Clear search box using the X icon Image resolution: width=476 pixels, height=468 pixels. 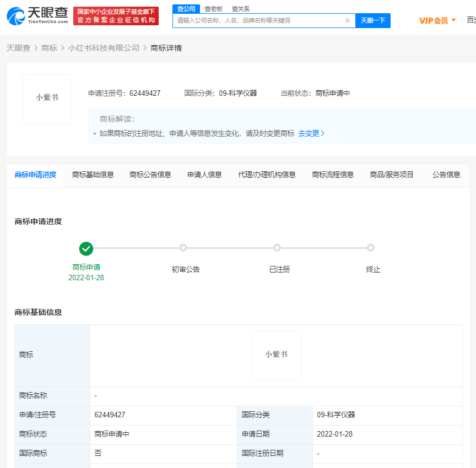click(x=348, y=20)
